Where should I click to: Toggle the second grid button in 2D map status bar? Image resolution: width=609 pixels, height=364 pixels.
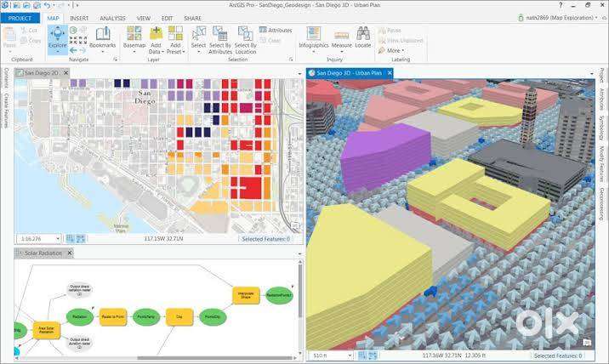coord(81,238)
